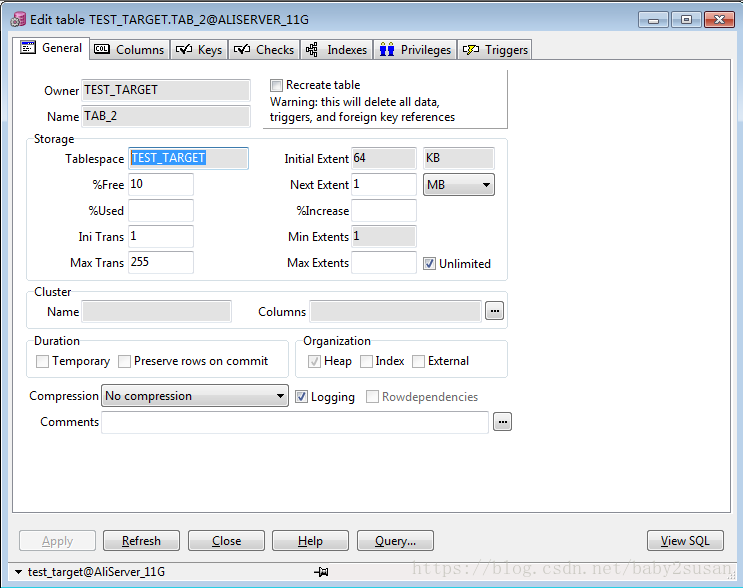Enable the Recreate table checkbox
The width and height of the screenshot is (743, 588).
coord(277,86)
